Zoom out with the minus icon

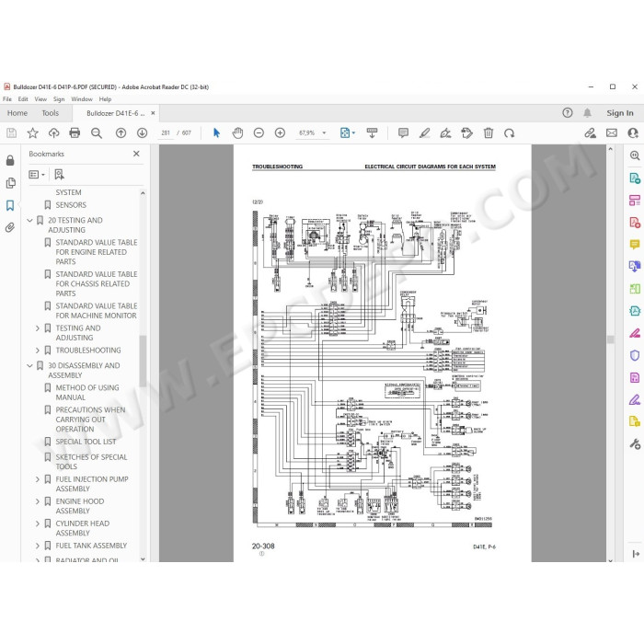pos(259,133)
